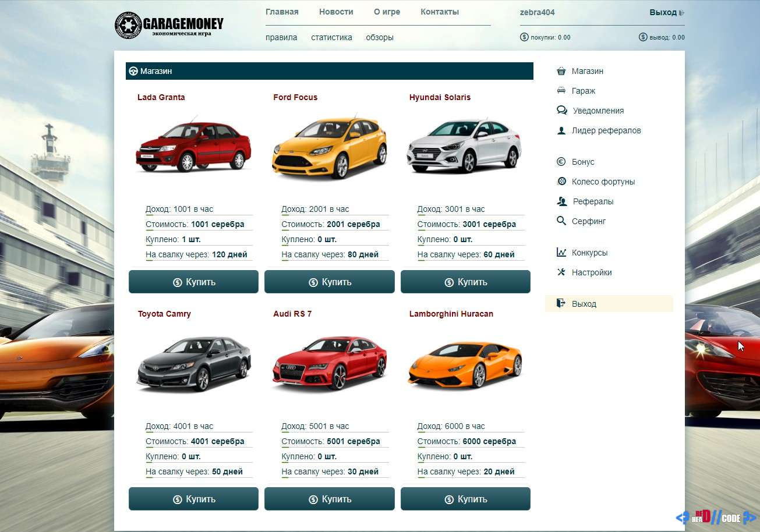
Task: Open Настройки in the sidebar
Action: [x=592, y=272]
